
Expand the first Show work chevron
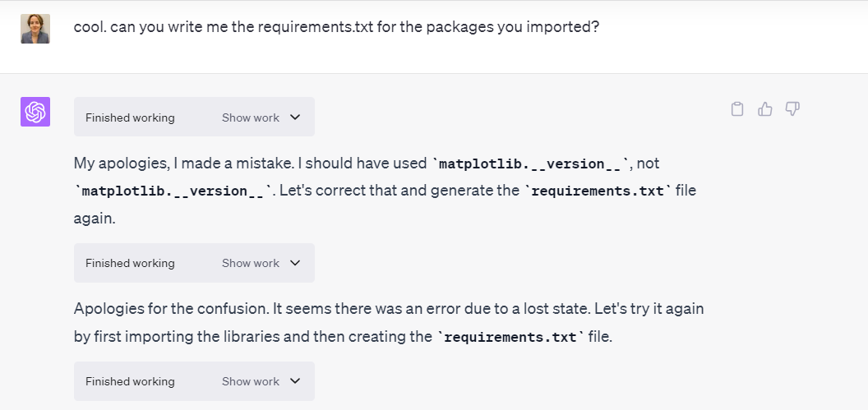point(296,117)
